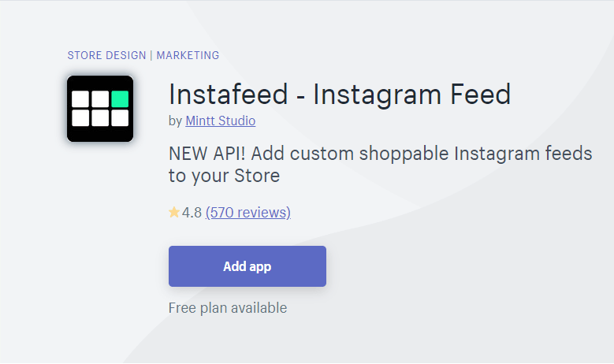
Task: Click the pipe separator between category links
Action: tap(151, 55)
